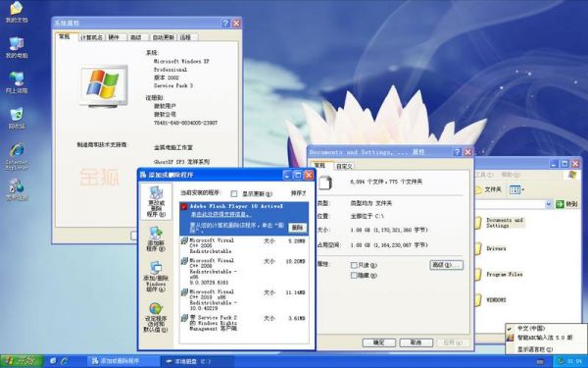Click the taskbar clock
The height and width of the screenshot is (368, 588).
click(574, 361)
